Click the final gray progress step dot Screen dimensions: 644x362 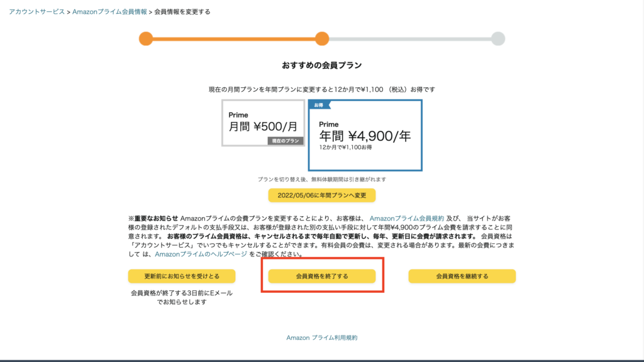[498, 38]
